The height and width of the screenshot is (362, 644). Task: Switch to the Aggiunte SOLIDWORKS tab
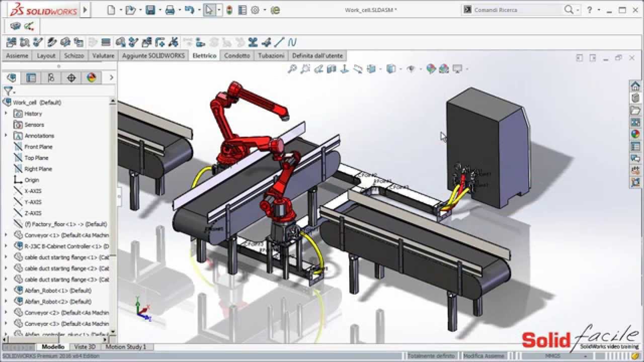click(153, 56)
